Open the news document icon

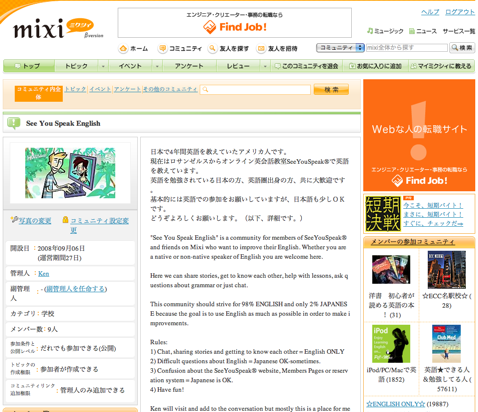[412, 31]
